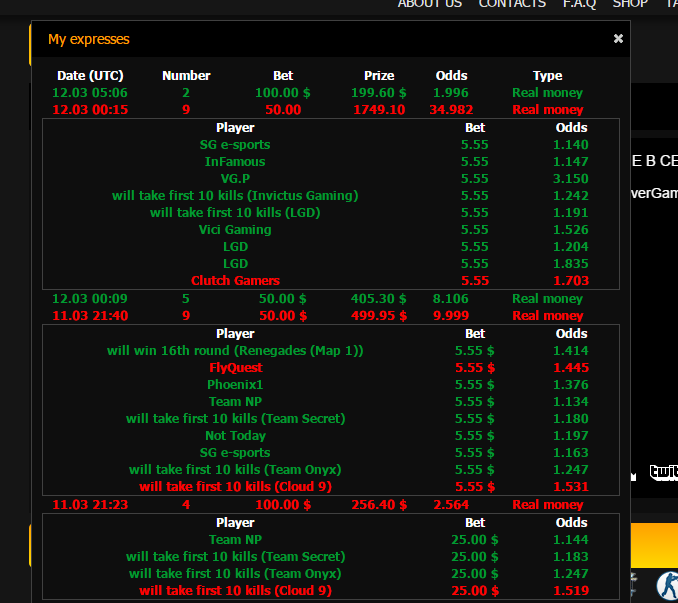This screenshot has width=678, height=603.
Task: Select first 10 kills (Invictus Gaming) row
Action: pyautogui.click(x=330, y=195)
